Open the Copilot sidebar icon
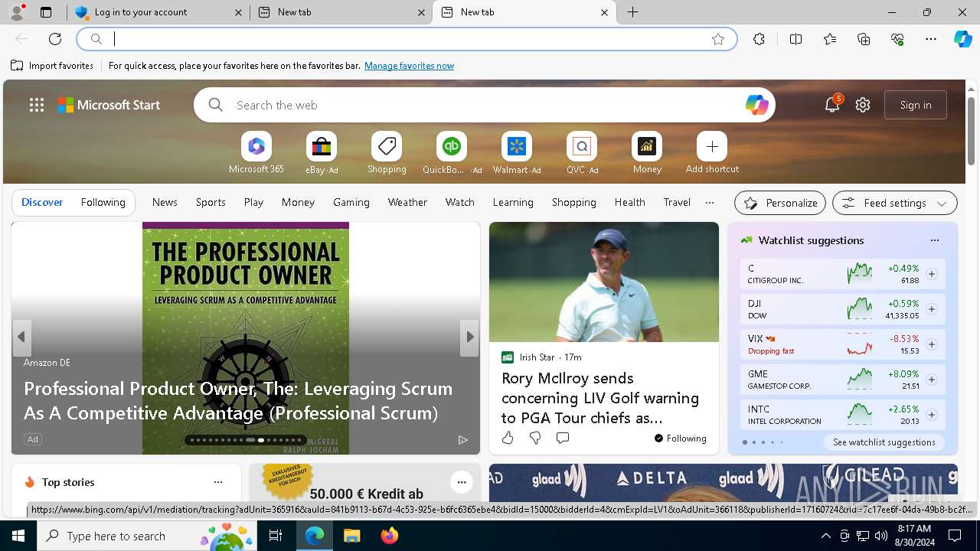This screenshot has height=551, width=980. 962,39
